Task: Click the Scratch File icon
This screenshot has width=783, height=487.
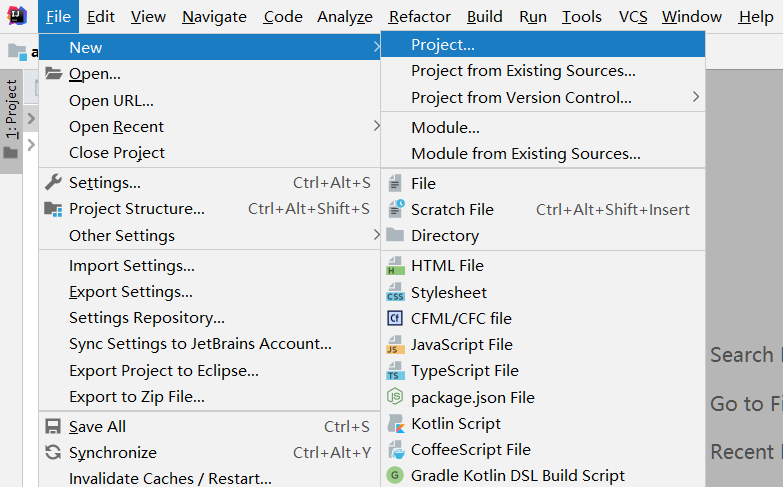Action: (x=396, y=209)
